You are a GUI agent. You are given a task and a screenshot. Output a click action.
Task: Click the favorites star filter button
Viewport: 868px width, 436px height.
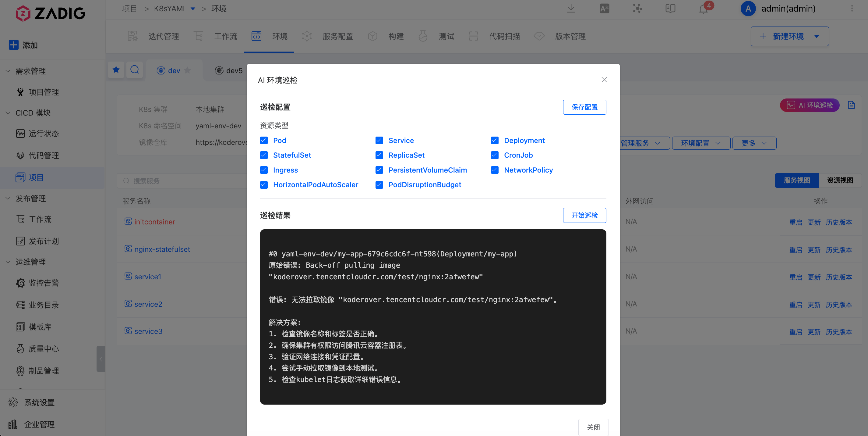click(x=116, y=70)
